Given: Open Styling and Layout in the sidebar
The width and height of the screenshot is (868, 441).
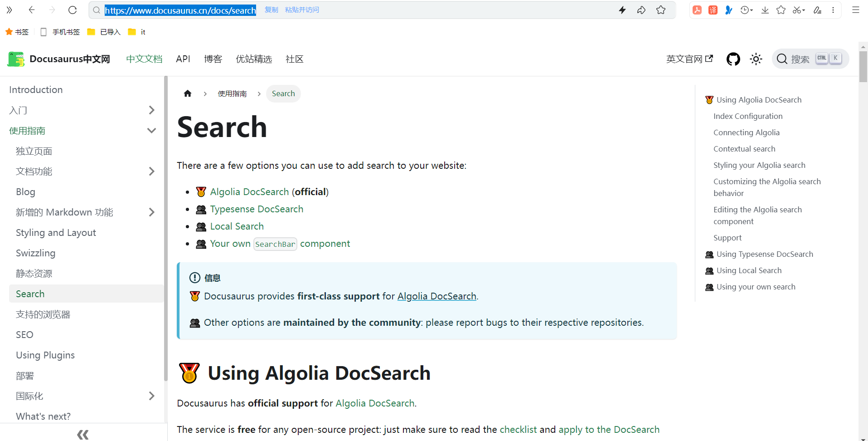Looking at the screenshot, I should coord(56,233).
